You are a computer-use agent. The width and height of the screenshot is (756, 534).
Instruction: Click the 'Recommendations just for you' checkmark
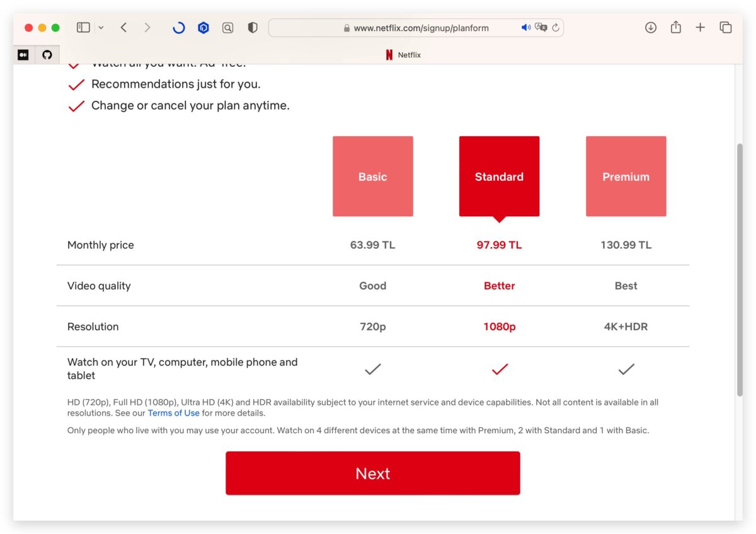76,84
